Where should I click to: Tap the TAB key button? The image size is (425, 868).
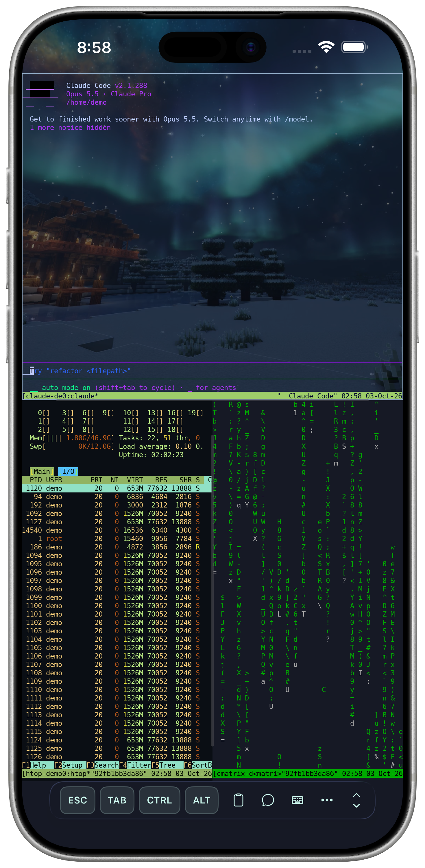(117, 800)
